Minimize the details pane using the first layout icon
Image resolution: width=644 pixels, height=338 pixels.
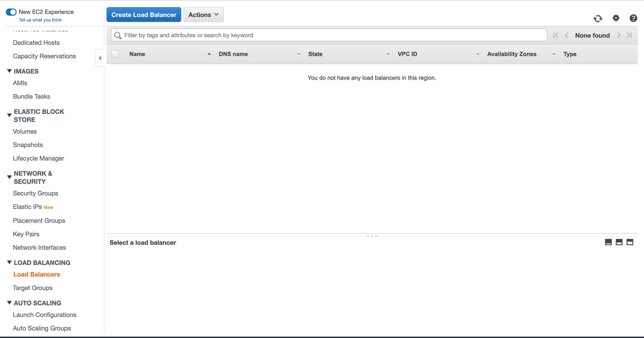point(608,242)
